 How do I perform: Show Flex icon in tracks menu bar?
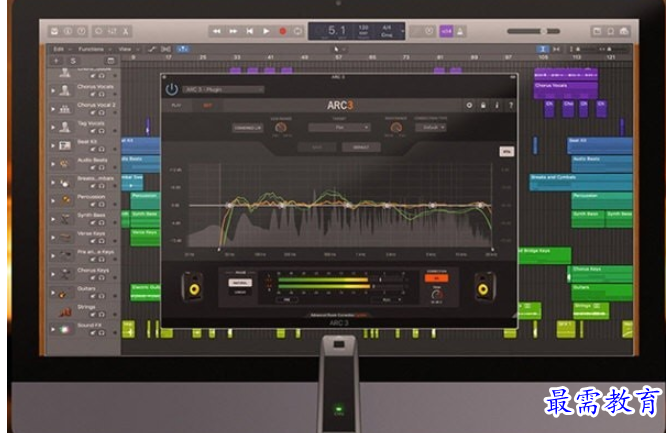coord(166,49)
